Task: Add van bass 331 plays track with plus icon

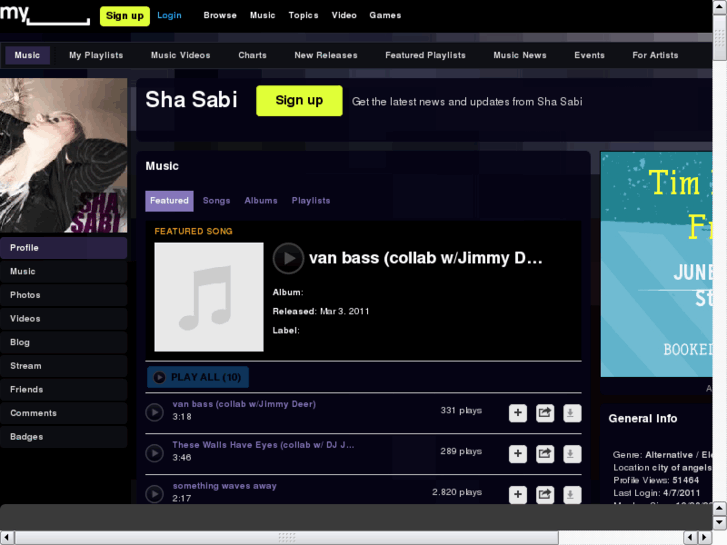Action: tap(518, 413)
